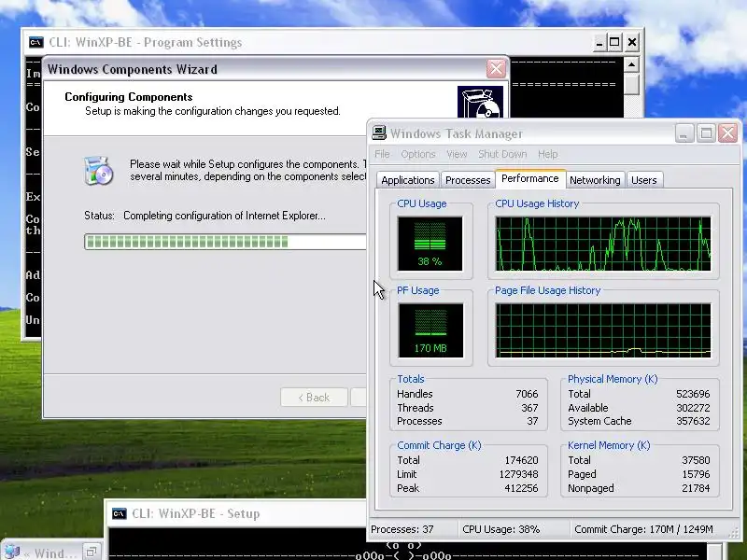This screenshot has height=560, width=747.
Task: Click Kernel Memory Paged 15796
Action: (x=696, y=474)
